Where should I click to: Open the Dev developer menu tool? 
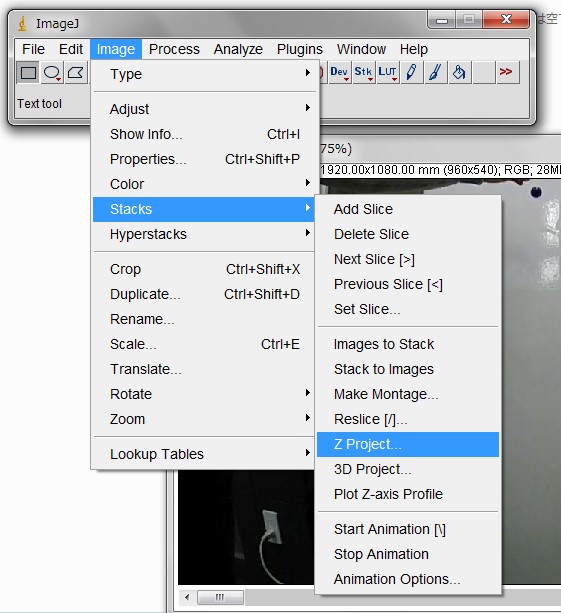pos(339,72)
